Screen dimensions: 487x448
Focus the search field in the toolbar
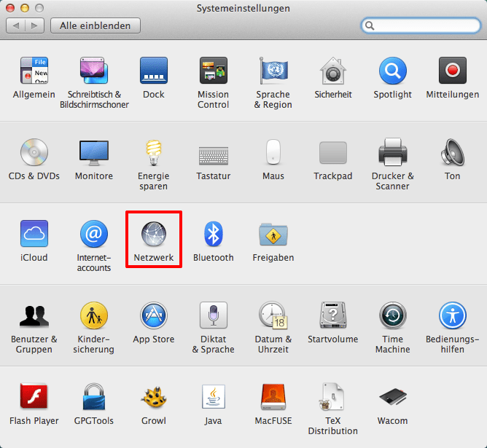click(x=421, y=25)
